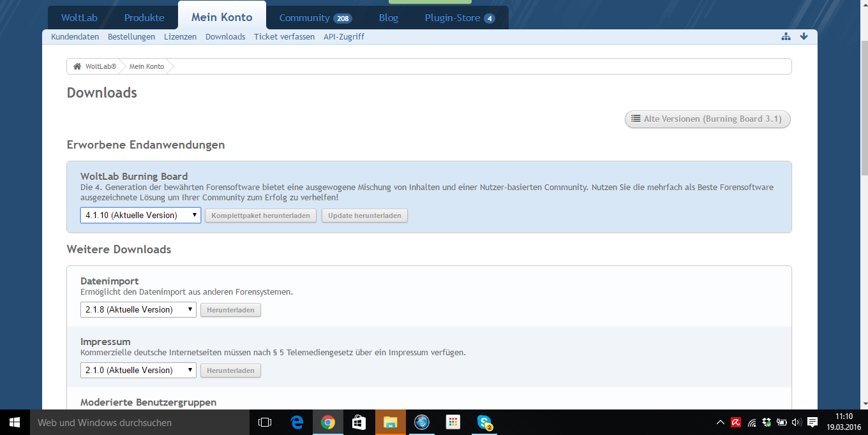This screenshot has width=868, height=435.
Task: Open the Community tab
Action: (x=315, y=18)
